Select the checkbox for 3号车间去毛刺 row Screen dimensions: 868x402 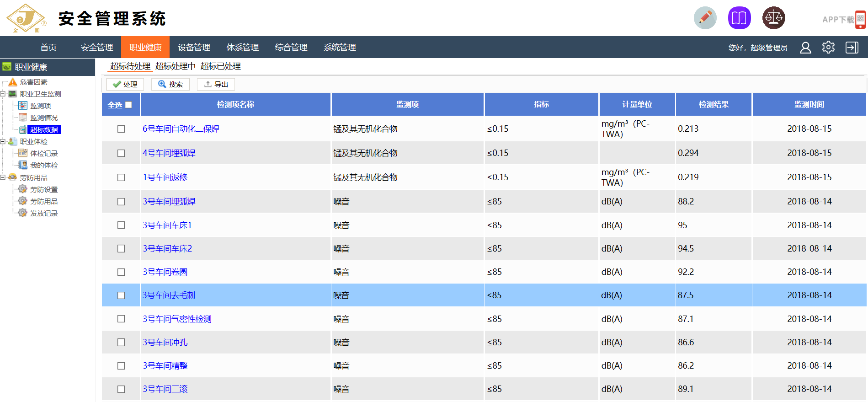121,295
